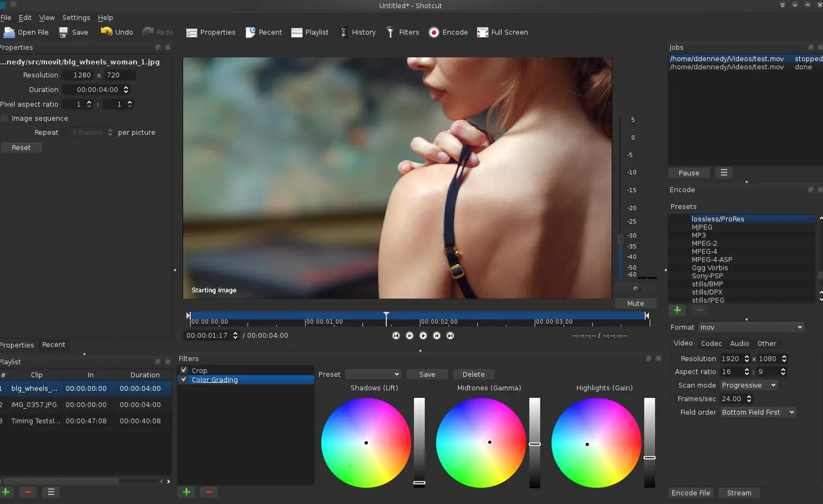
Task: Change Scan mode from Progressive
Action: coord(748,385)
